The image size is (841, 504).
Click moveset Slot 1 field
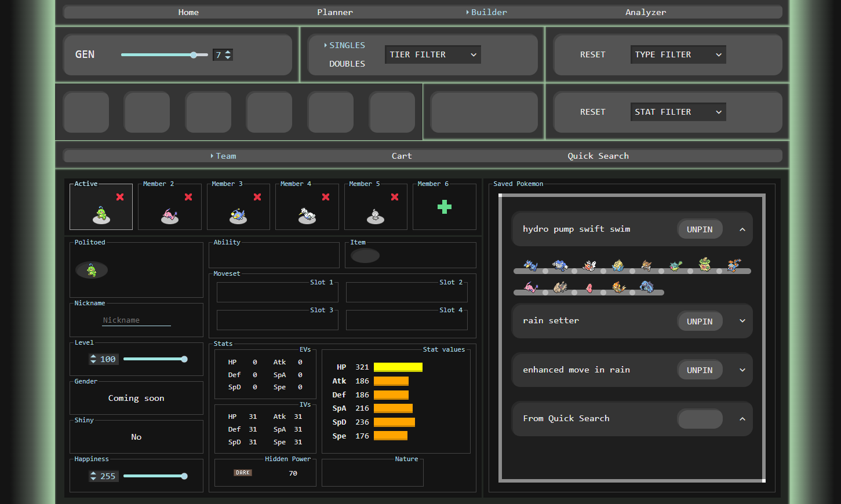277,293
